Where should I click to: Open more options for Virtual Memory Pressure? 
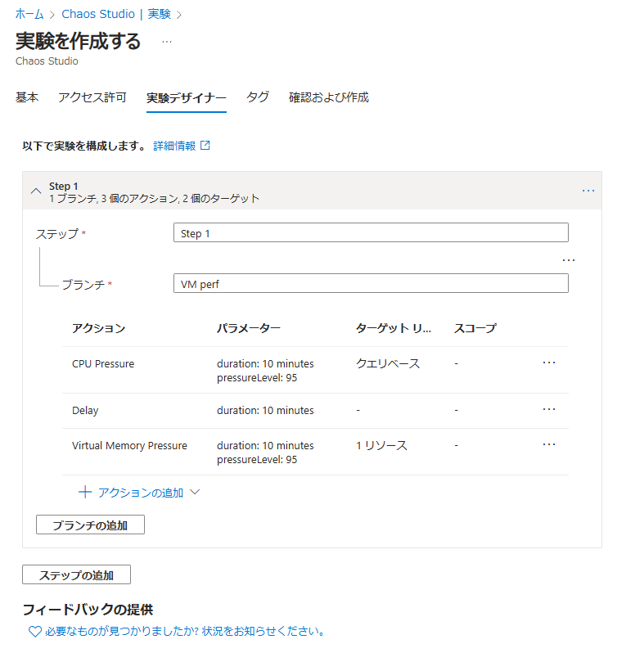point(549,444)
